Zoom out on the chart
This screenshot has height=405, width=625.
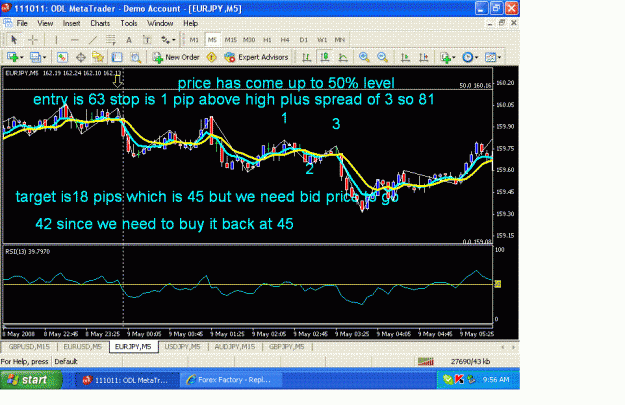[383, 57]
